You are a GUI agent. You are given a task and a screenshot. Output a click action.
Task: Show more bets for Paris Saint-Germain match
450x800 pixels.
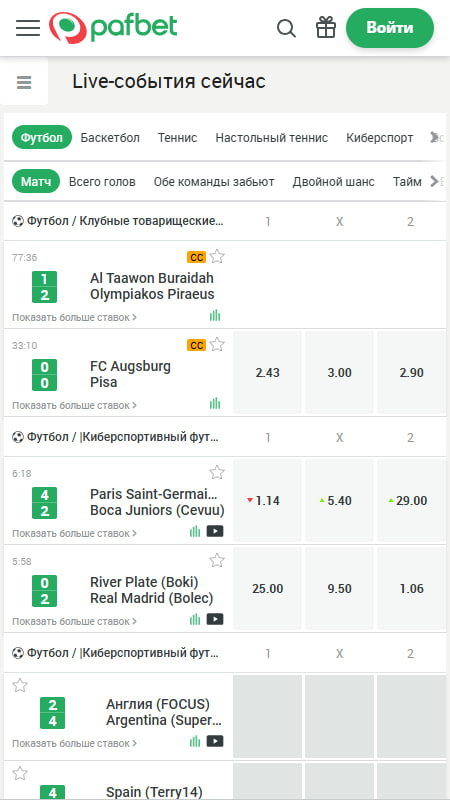74,533
